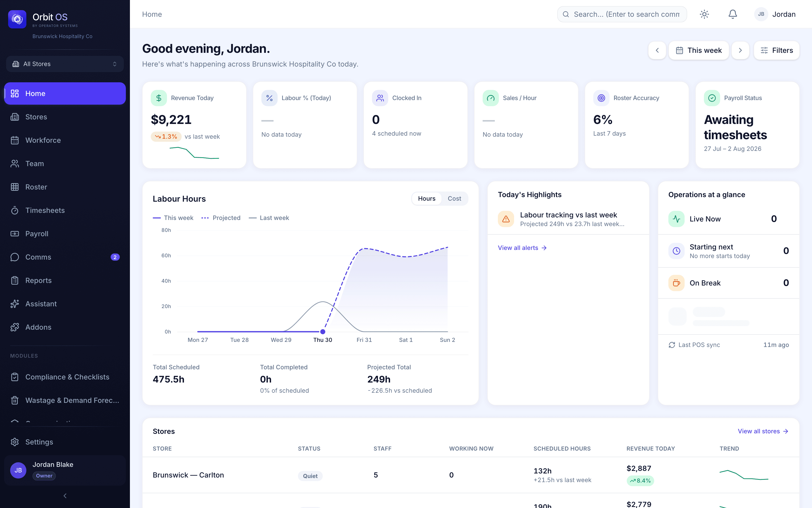Image resolution: width=812 pixels, height=508 pixels.
Task: Click the Orbit OS logo icon
Action: [x=17, y=19]
